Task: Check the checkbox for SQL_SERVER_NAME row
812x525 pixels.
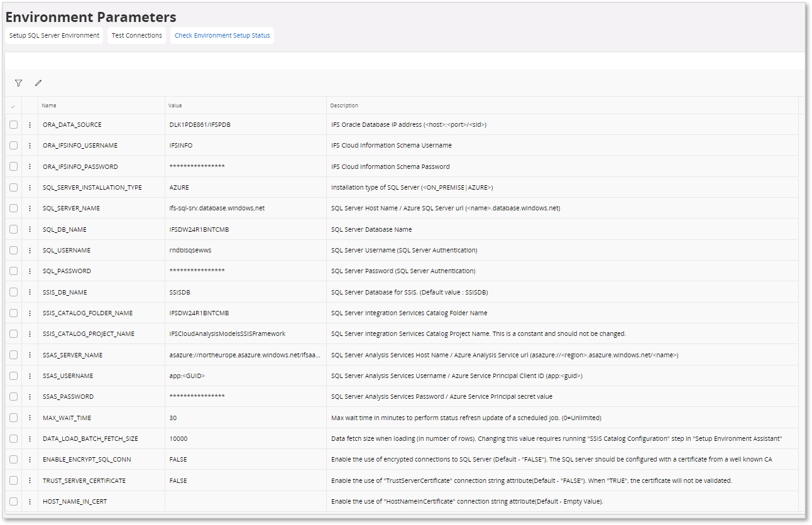Action: pos(13,208)
